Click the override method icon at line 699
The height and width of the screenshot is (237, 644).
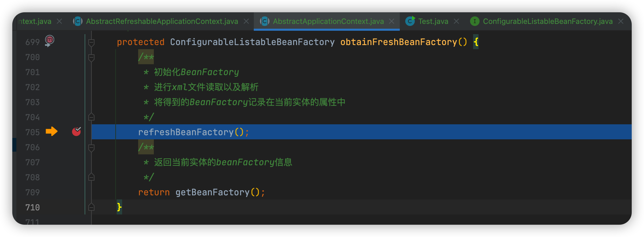pos(50,41)
